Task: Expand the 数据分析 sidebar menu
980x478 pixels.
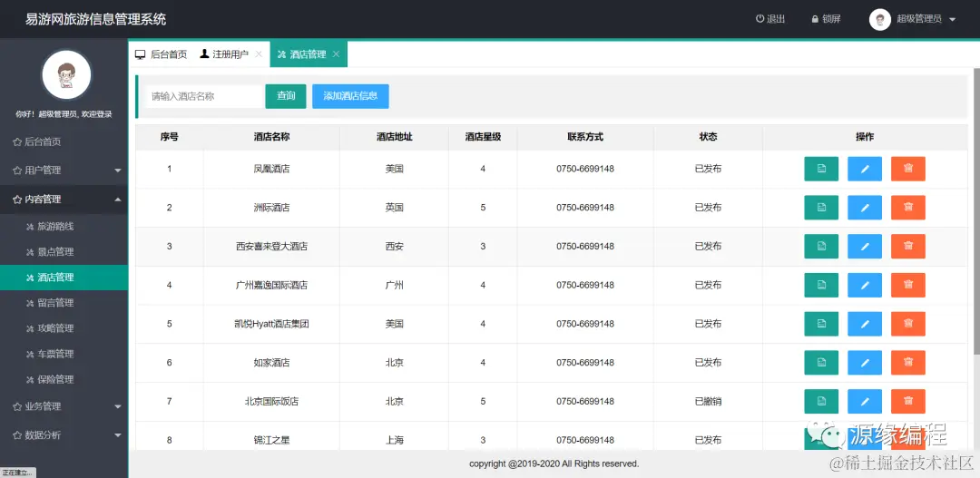Action: [x=64, y=434]
